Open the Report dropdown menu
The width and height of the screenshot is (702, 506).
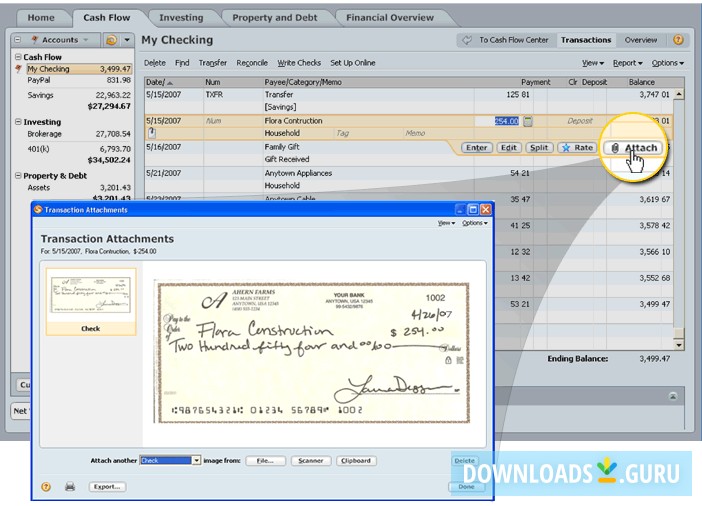[627, 63]
